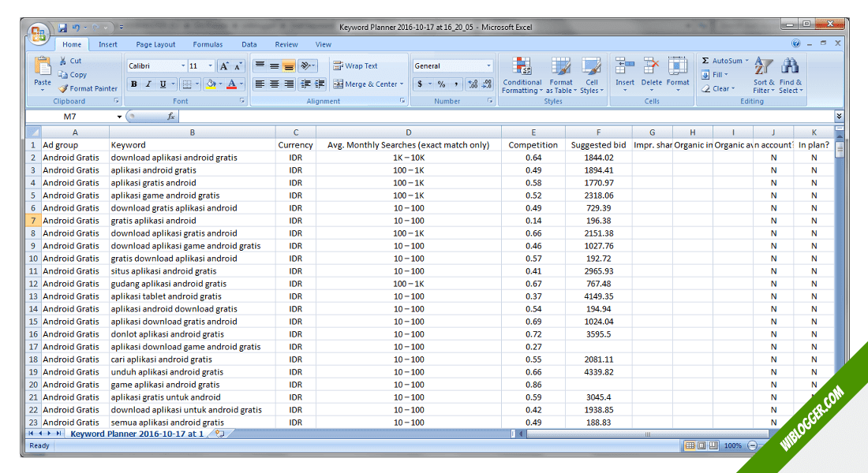Viewport: 868px width, 473px height.
Task: Click the Office button orb
Action: (39, 35)
